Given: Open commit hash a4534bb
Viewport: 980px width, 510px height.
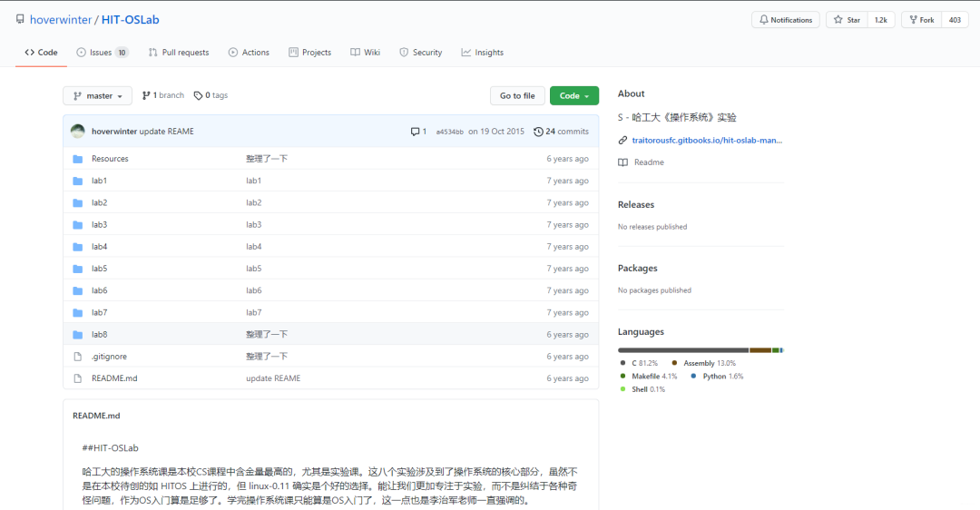Looking at the screenshot, I should [x=450, y=132].
